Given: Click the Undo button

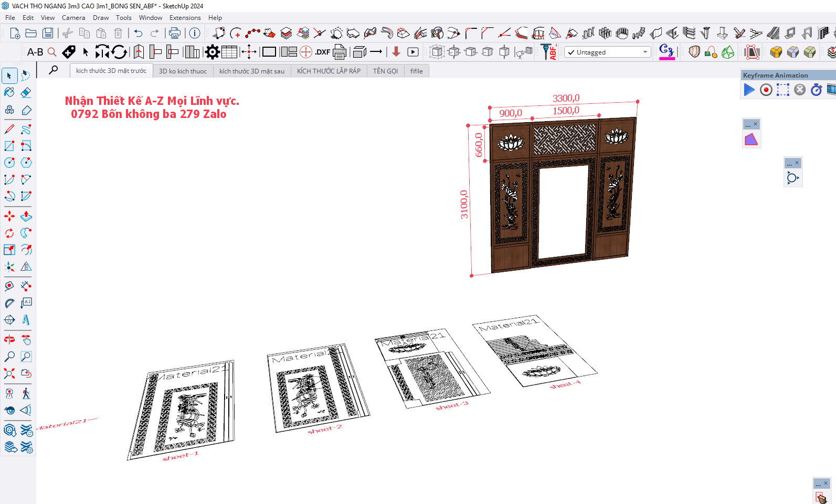Looking at the screenshot, I should pos(138,34).
